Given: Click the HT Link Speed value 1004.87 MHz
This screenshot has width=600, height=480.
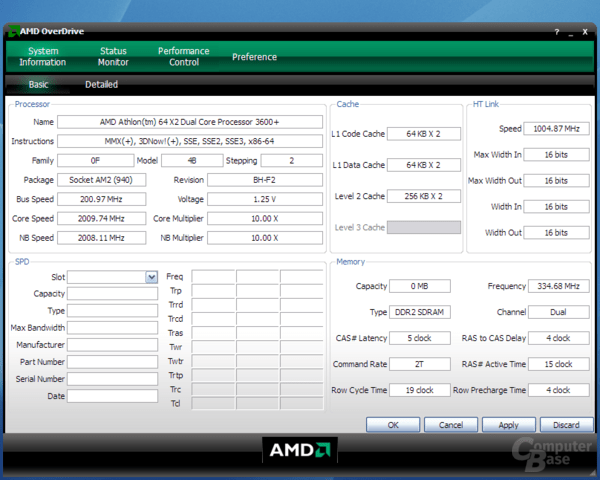Looking at the screenshot, I should point(556,129).
